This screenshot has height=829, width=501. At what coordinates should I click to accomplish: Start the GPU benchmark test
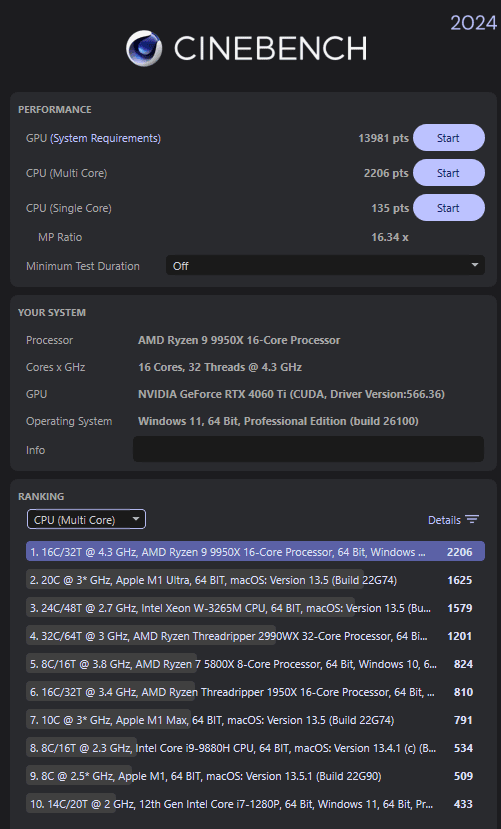pos(449,138)
